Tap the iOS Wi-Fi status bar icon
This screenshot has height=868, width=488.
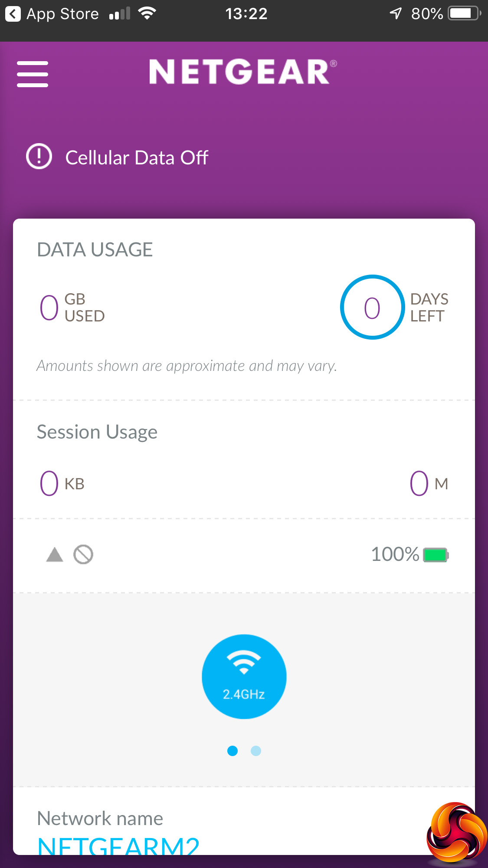click(147, 14)
